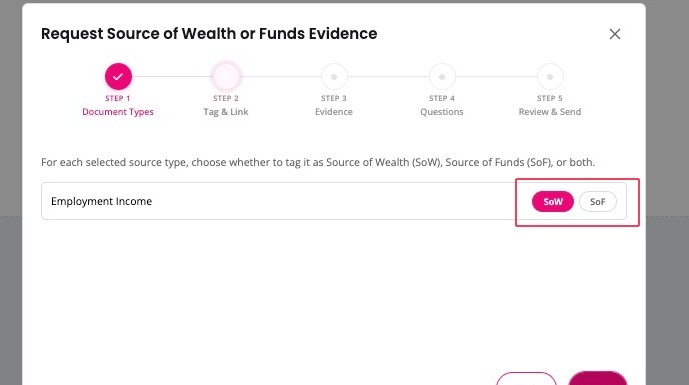Close the Request Source of Wealth dialog
The height and width of the screenshot is (385, 689).
click(x=615, y=34)
